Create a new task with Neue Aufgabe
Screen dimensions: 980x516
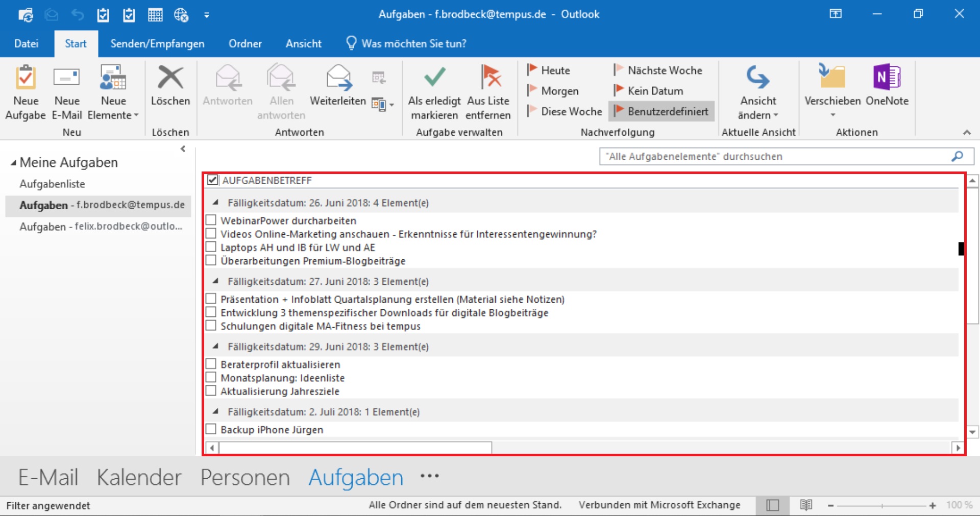[x=26, y=92]
